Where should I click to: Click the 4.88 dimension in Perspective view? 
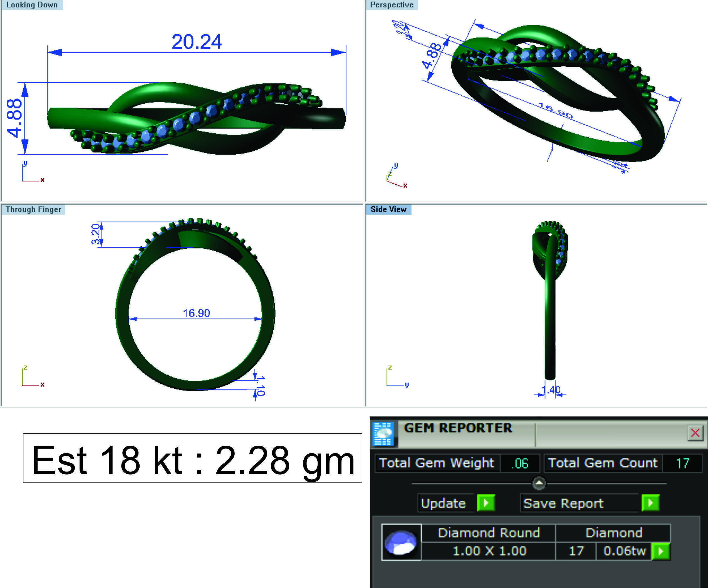tap(432, 56)
